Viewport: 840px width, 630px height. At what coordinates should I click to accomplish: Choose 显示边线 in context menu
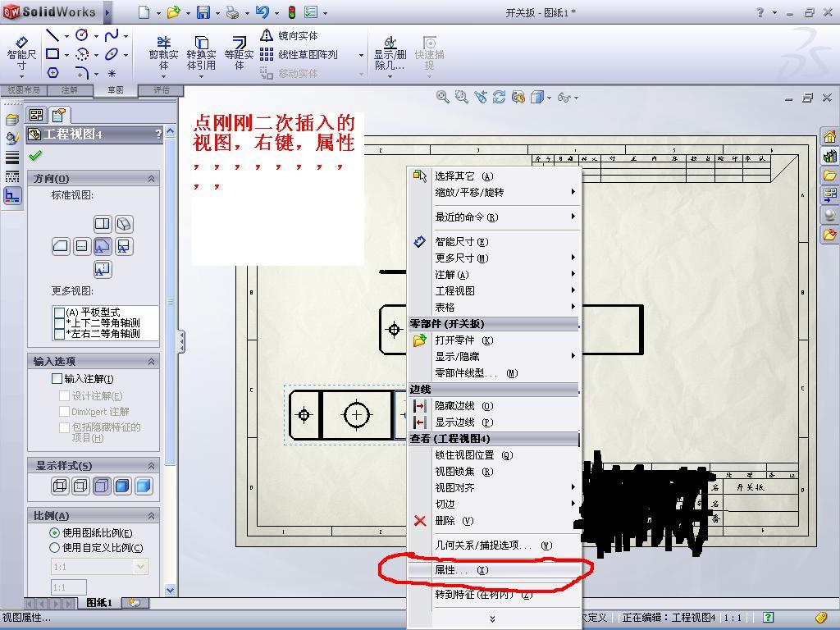[494, 422]
